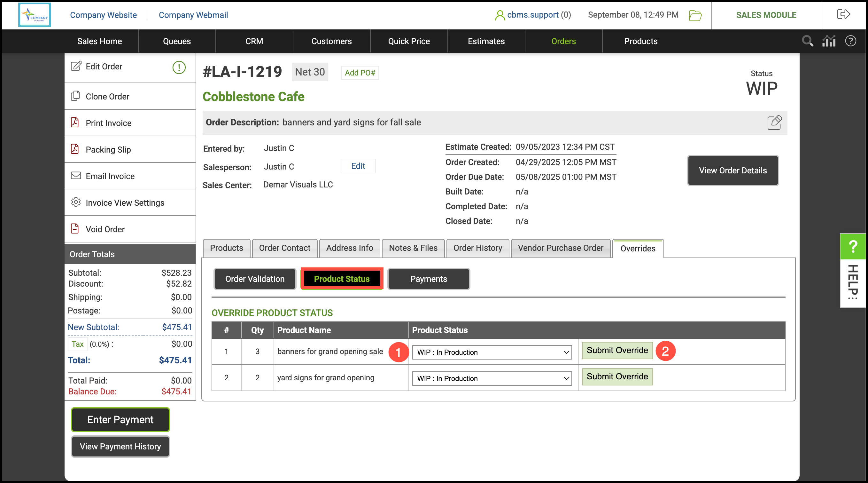Switch to the Order History tab
The height and width of the screenshot is (483, 868).
(x=477, y=248)
